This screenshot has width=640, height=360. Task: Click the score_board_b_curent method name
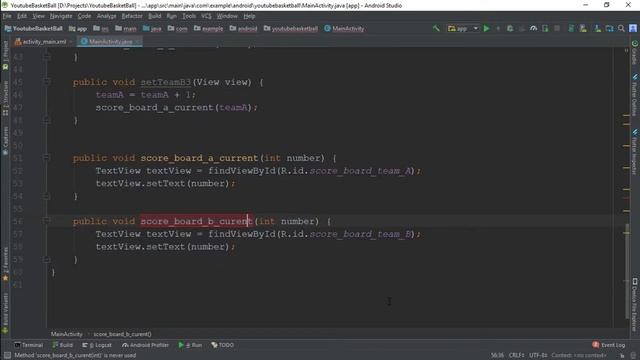196,221
